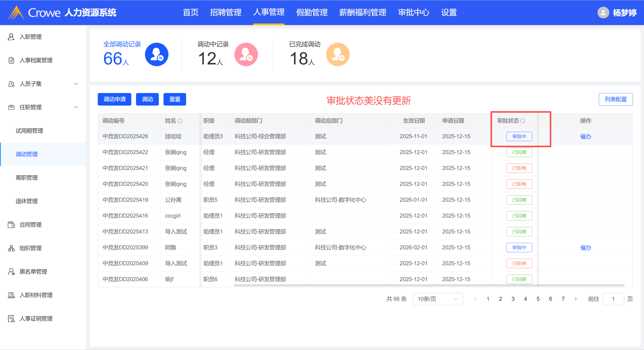Open 合同管理 from the sidebar
This screenshot has width=644, height=350.
coord(30,225)
